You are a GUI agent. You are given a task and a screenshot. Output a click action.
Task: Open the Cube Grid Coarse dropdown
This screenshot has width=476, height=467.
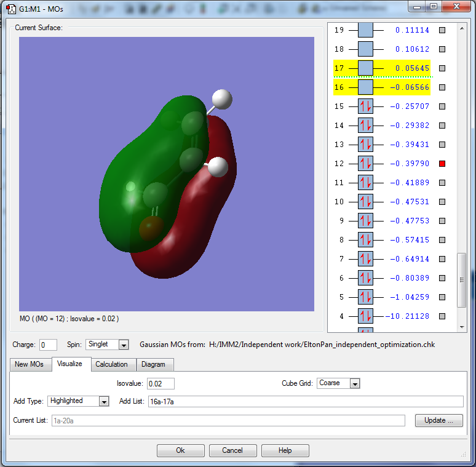(x=355, y=384)
